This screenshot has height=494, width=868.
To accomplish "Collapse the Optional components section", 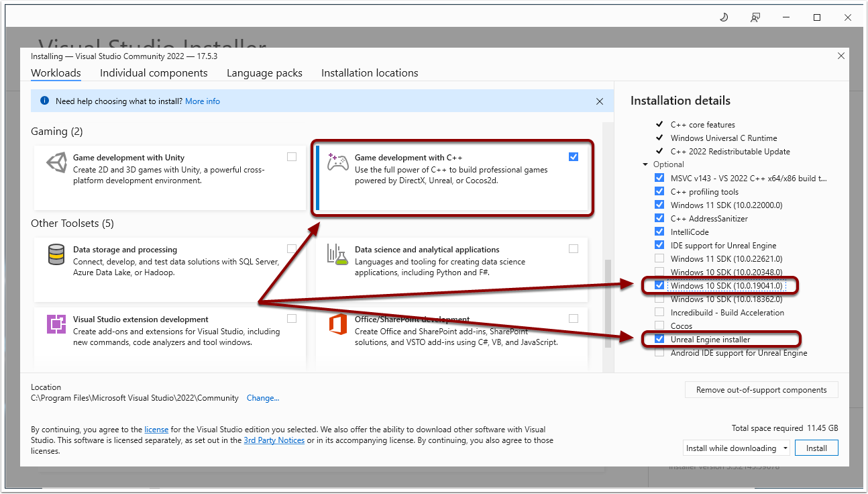I will (645, 164).
